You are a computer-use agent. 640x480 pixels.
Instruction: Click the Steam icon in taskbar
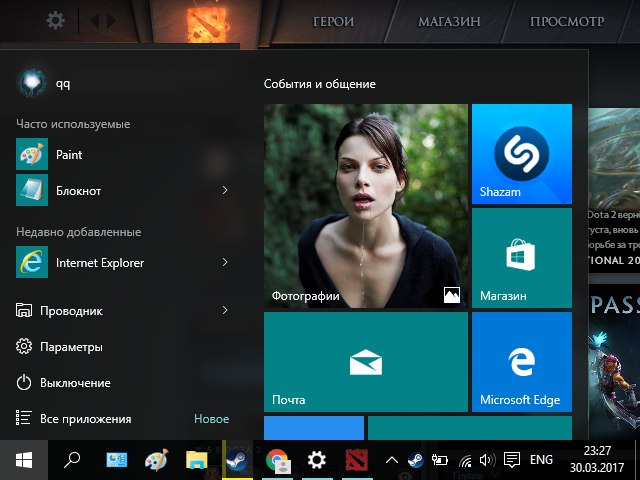tap(238, 460)
